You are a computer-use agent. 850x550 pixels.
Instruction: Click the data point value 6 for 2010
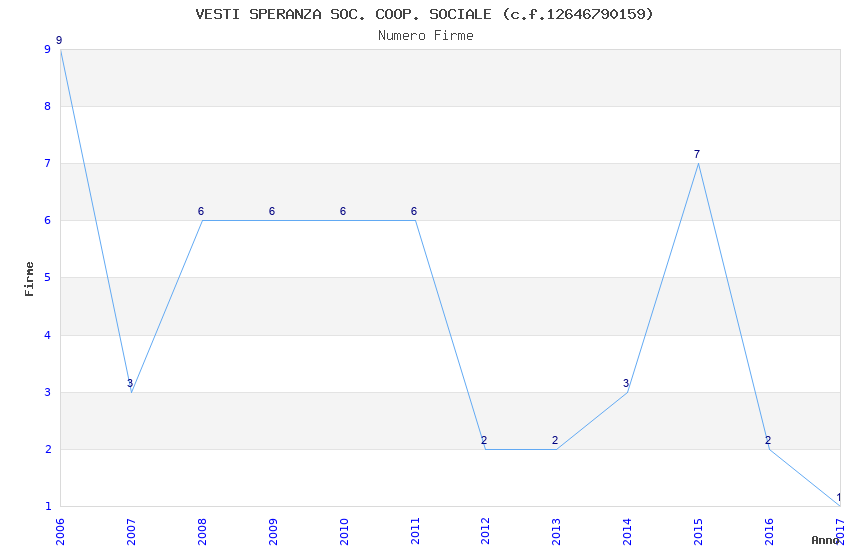[x=343, y=211]
